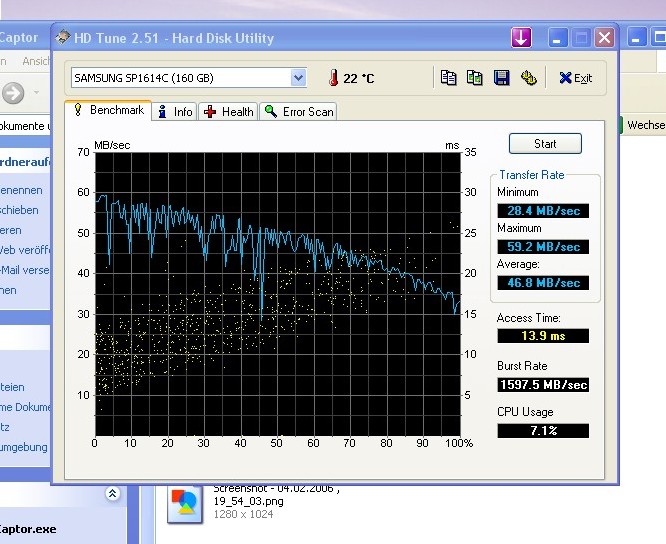Image resolution: width=666 pixels, height=544 pixels.
Task: Close the HD Tune window
Action: pos(604,38)
